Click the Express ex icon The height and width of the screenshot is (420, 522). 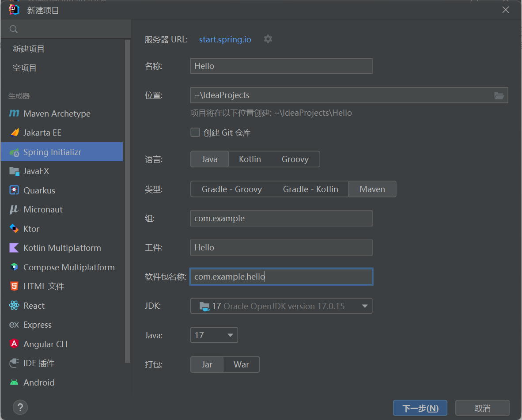click(14, 325)
